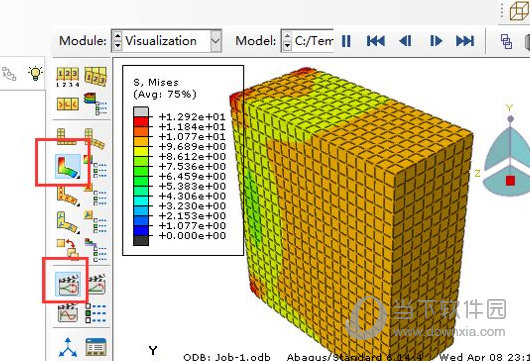530x361 pixels.
Task: Jump to last animation frame
Action: click(x=465, y=41)
